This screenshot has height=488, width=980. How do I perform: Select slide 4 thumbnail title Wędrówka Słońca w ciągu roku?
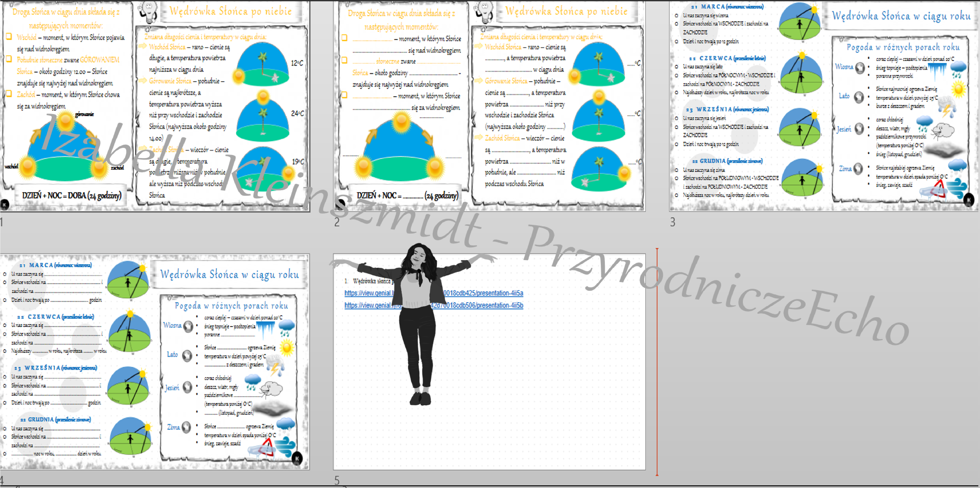pyautogui.click(x=229, y=274)
